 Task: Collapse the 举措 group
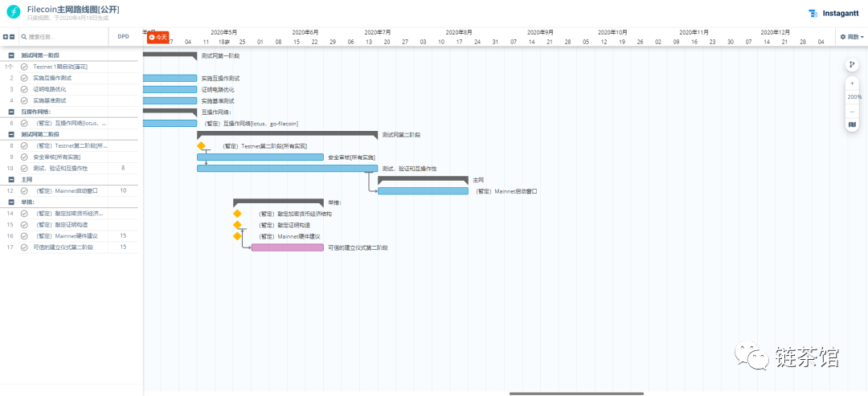click(x=11, y=202)
